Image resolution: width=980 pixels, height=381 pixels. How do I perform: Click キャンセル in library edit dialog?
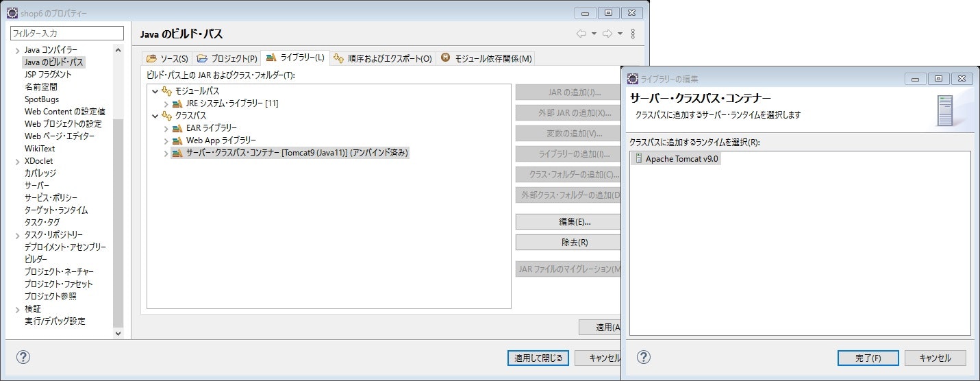935,358
